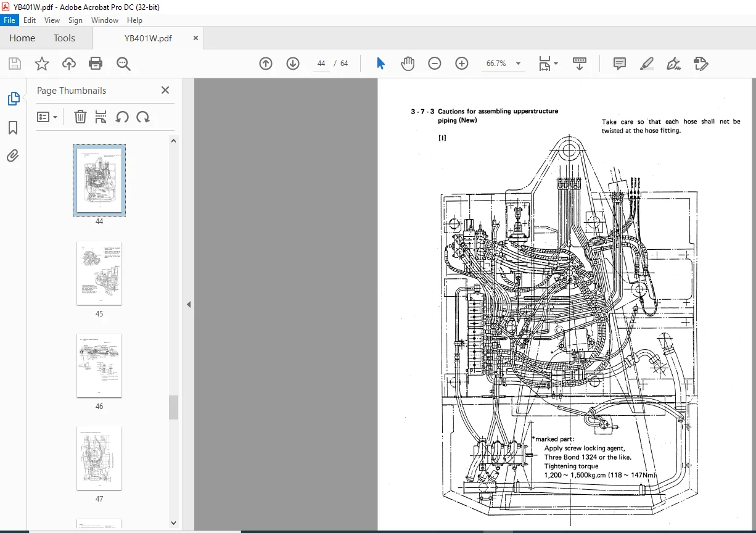
Task: Activate the Hand pan tool
Action: click(407, 64)
